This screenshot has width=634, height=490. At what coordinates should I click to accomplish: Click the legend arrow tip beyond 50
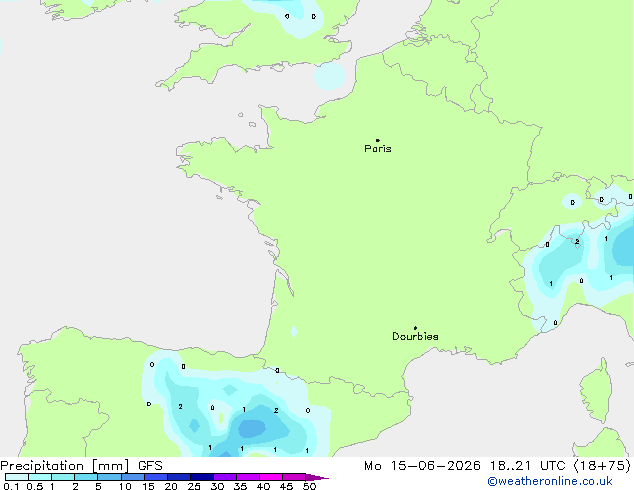317,477
